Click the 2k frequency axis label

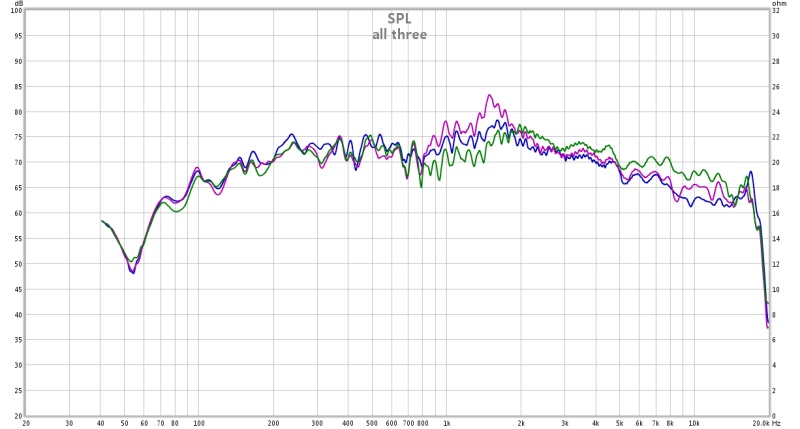pos(521,423)
